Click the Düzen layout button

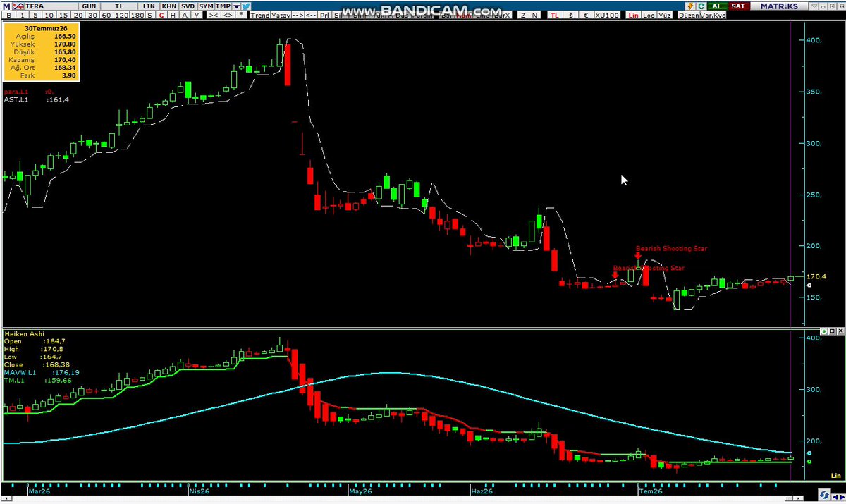pyautogui.click(x=687, y=15)
